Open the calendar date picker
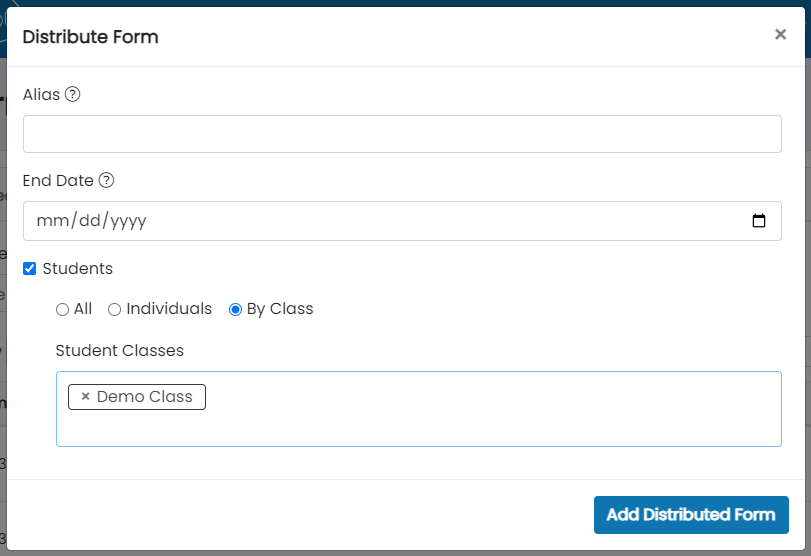 [758, 221]
